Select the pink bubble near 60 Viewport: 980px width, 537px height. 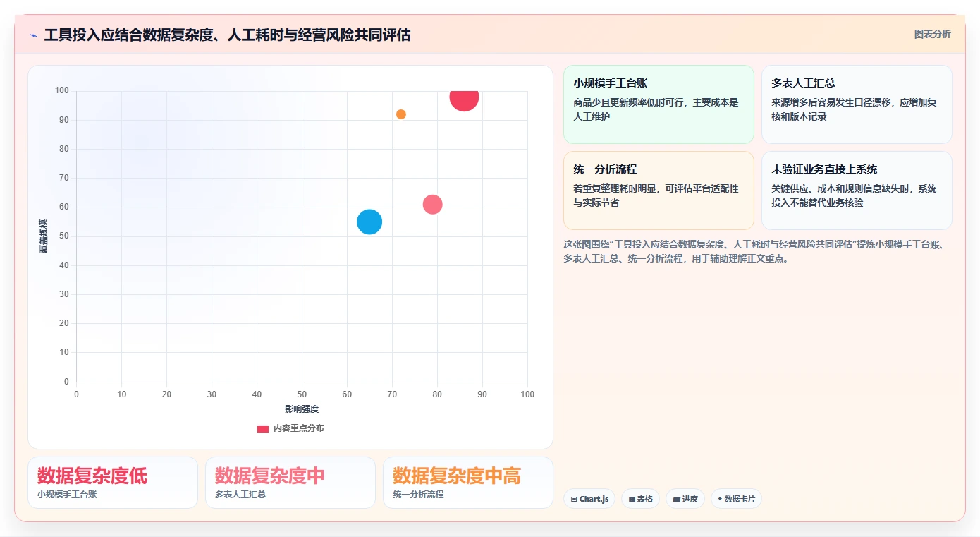tap(432, 205)
